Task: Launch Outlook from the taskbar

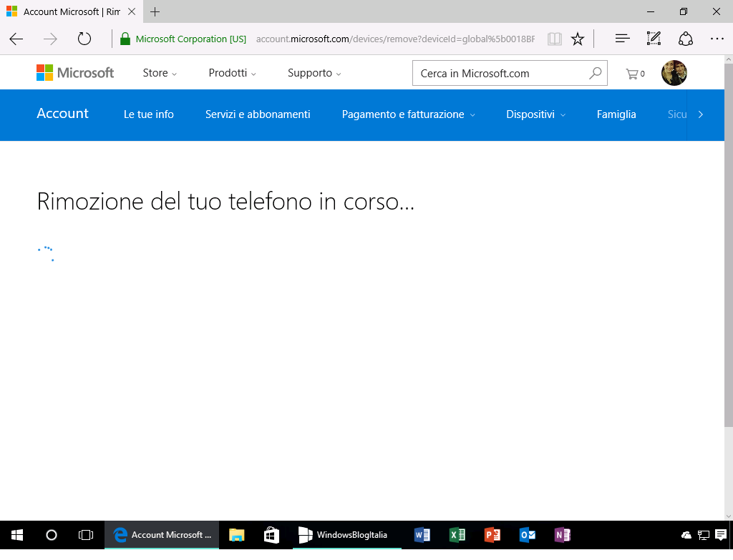Action: (x=528, y=535)
